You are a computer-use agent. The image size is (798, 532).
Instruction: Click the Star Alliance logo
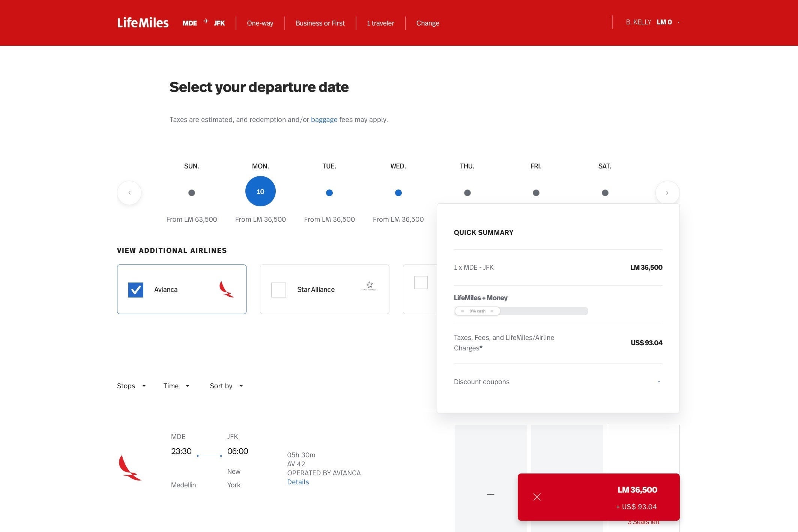pyautogui.click(x=370, y=286)
